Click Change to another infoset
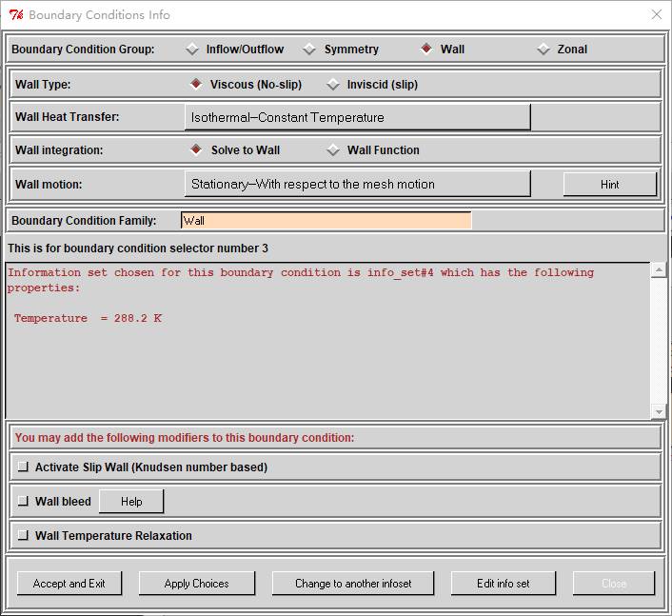The width and height of the screenshot is (672, 616). pos(352,584)
